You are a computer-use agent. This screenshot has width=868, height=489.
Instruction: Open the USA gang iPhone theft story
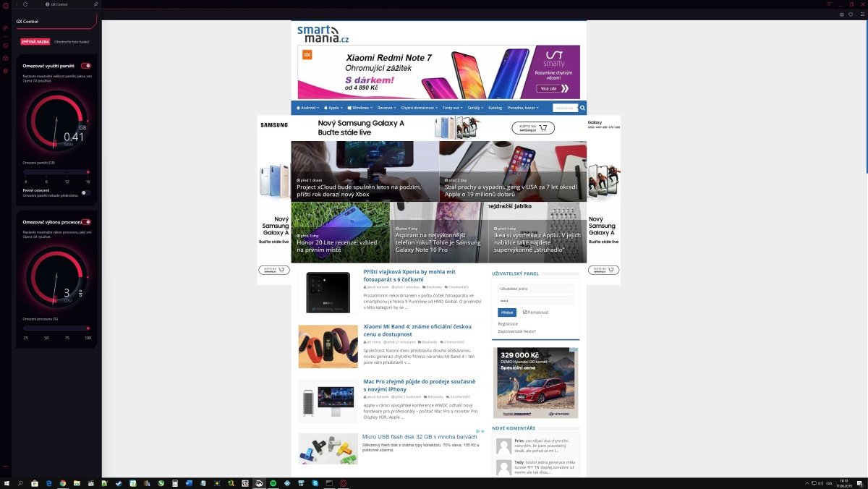pyautogui.click(x=513, y=171)
